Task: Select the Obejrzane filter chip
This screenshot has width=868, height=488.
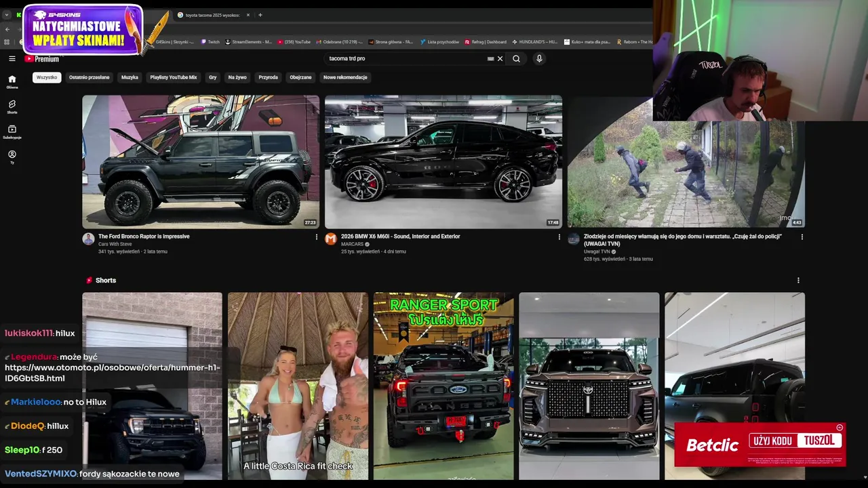Action: pos(300,77)
